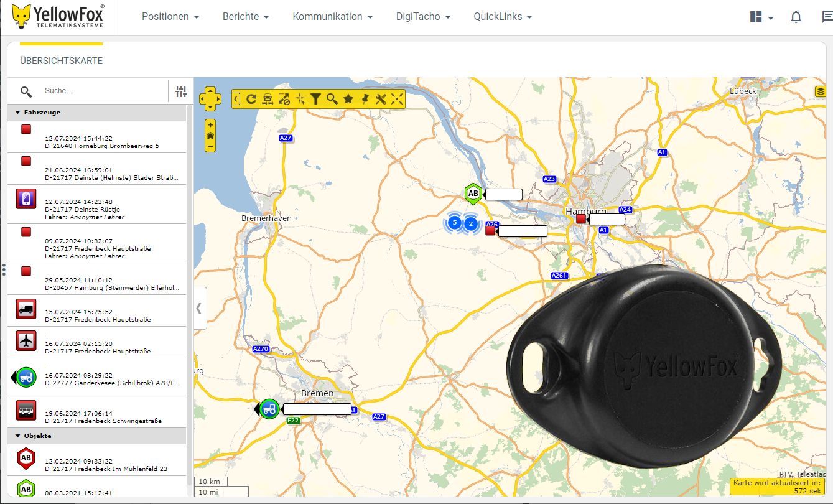Click the vehicle group cars icon in map toolbar
This screenshot has width=833, height=504.
[x=268, y=98]
